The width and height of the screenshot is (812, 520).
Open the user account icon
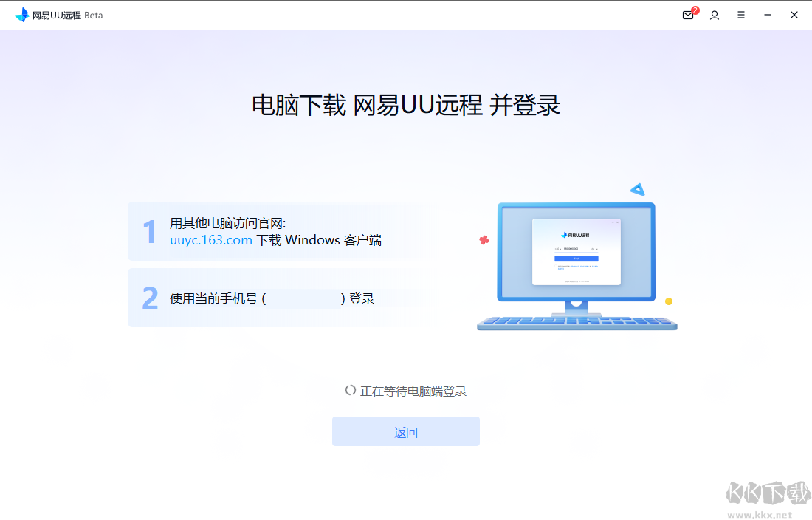715,15
